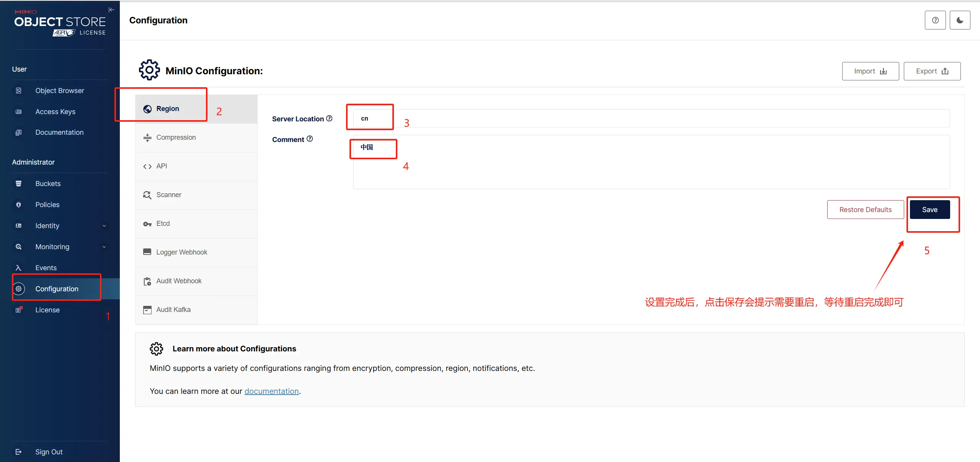Open help via the question-mark button

tap(935, 20)
